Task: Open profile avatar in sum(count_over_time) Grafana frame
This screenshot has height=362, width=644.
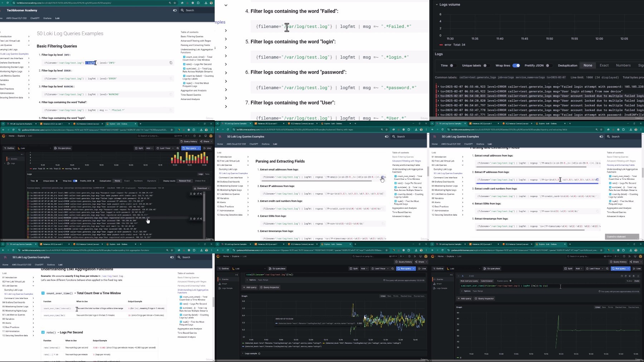Action: point(640,256)
